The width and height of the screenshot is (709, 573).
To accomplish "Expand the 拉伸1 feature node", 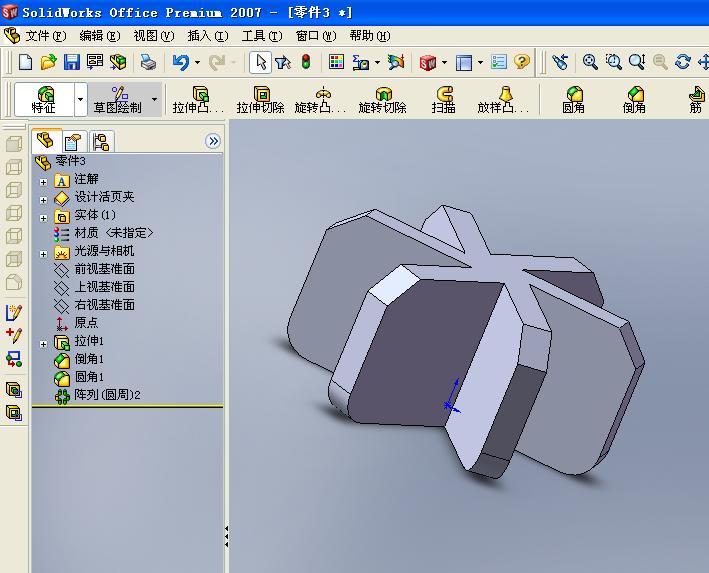I will [43, 344].
